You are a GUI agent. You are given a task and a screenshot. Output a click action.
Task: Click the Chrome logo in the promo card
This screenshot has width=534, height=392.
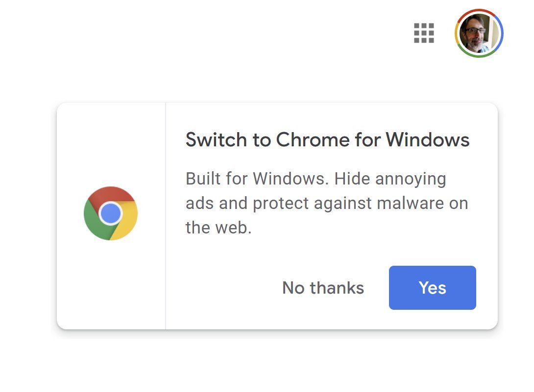[x=111, y=213]
